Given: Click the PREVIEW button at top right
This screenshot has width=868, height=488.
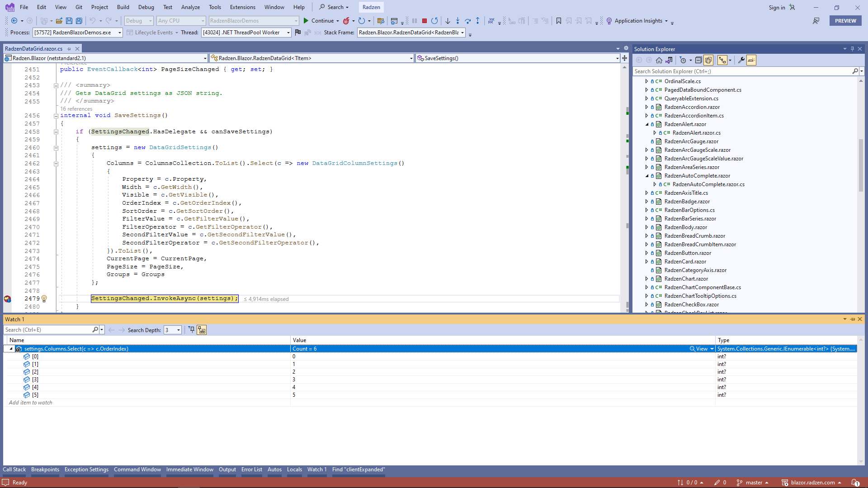Looking at the screenshot, I should tap(845, 21).
